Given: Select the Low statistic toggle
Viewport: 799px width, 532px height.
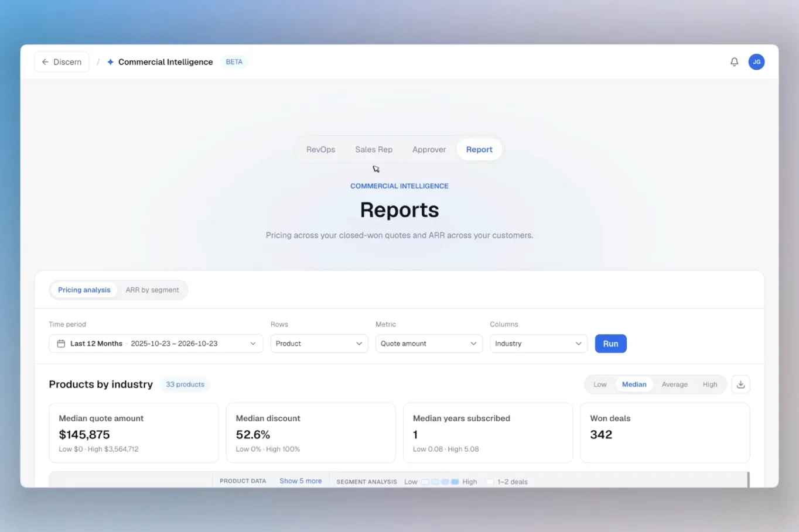Looking at the screenshot, I should [x=600, y=385].
